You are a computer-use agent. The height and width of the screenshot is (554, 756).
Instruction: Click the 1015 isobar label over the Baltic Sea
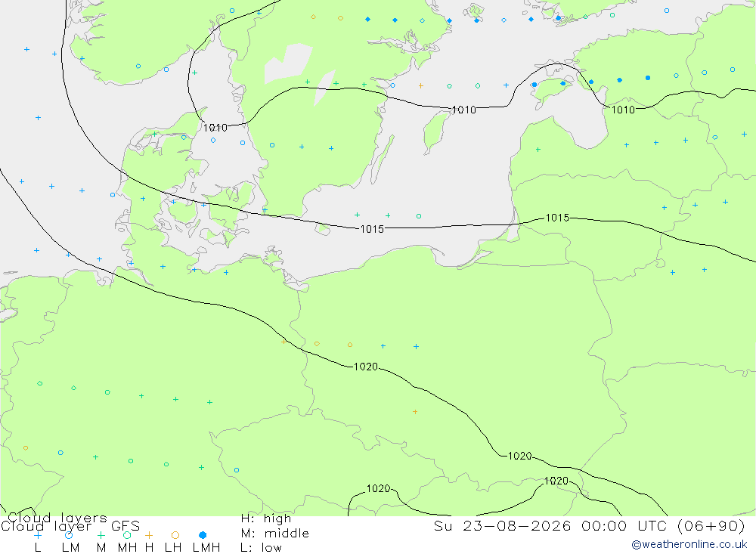[x=372, y=229]
